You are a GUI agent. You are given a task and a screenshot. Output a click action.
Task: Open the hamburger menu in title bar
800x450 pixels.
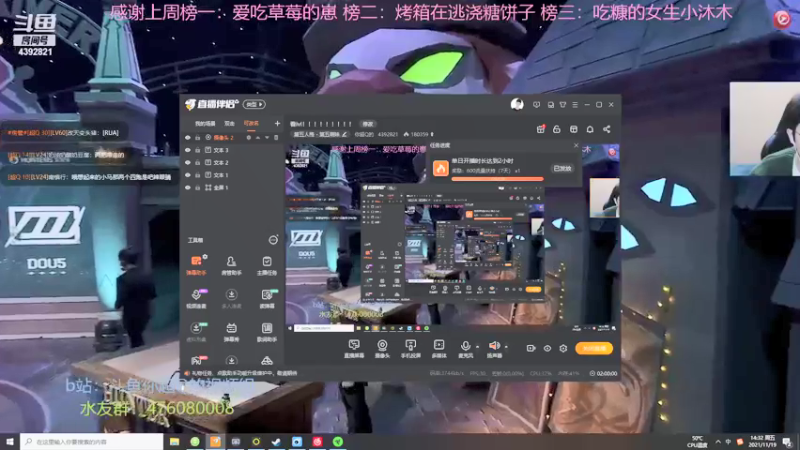coord(575,105)
